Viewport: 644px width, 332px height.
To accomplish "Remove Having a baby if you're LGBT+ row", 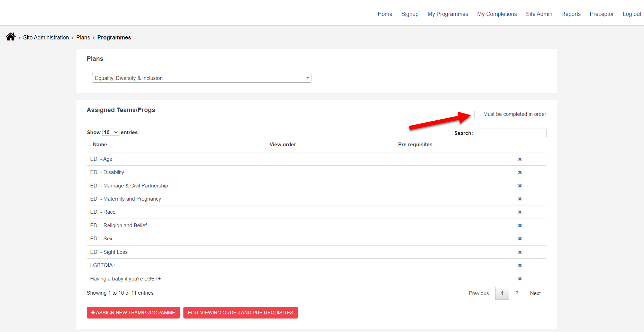I will (520, 279).
